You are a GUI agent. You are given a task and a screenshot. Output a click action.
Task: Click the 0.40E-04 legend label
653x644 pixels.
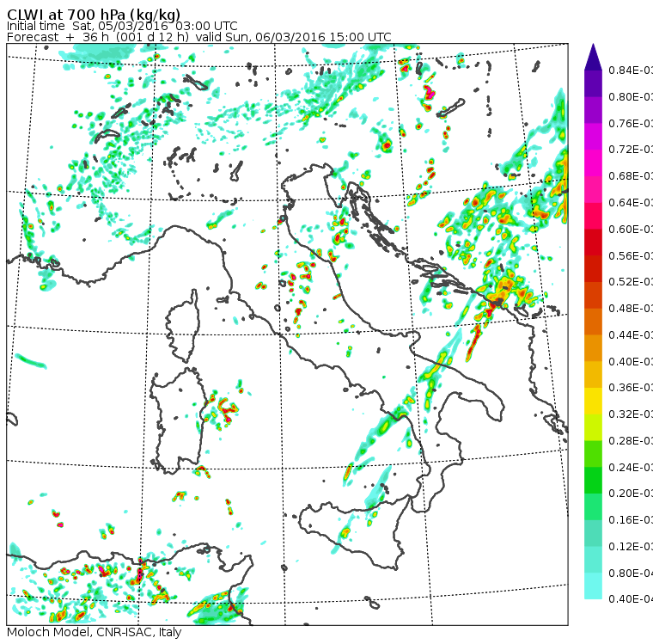point(631,599)
